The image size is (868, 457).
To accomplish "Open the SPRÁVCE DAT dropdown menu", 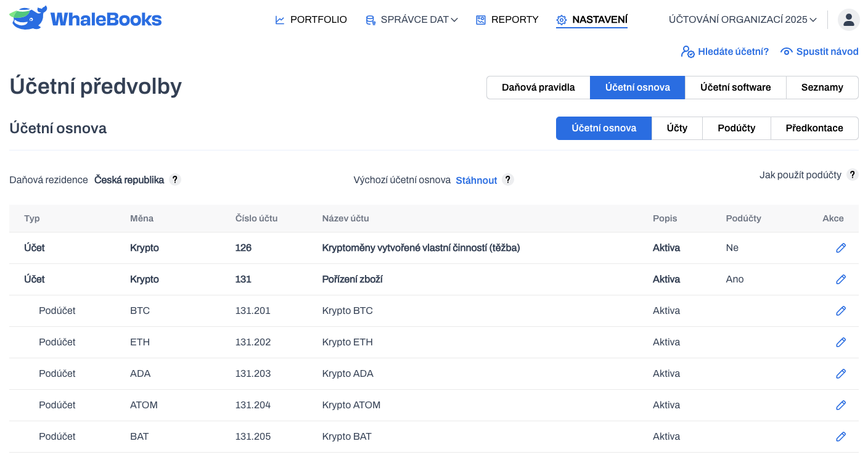I will point(412,20).
